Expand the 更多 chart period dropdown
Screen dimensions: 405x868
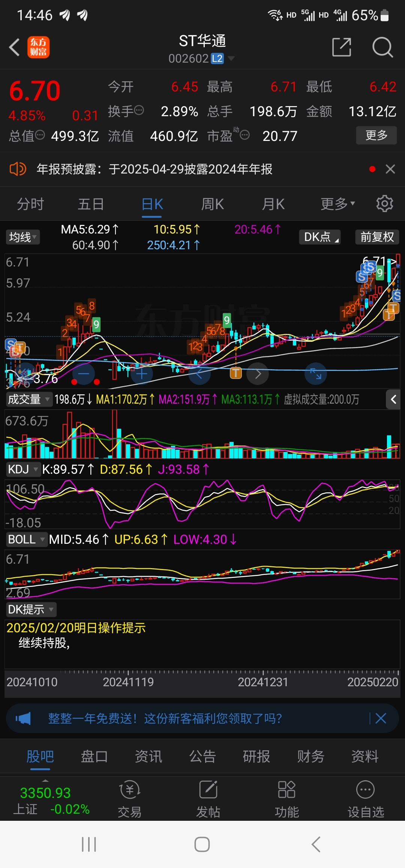click(x=337, y=204)
